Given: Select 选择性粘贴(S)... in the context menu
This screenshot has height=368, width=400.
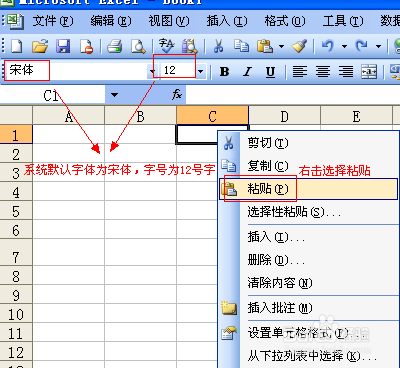Looking at the screenshot, I should (x=294, y=212).
